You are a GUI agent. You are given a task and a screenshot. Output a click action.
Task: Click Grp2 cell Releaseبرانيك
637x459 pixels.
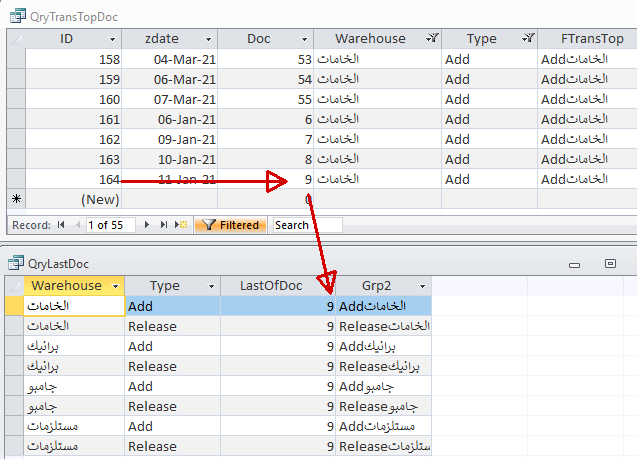tap(383, 366)
